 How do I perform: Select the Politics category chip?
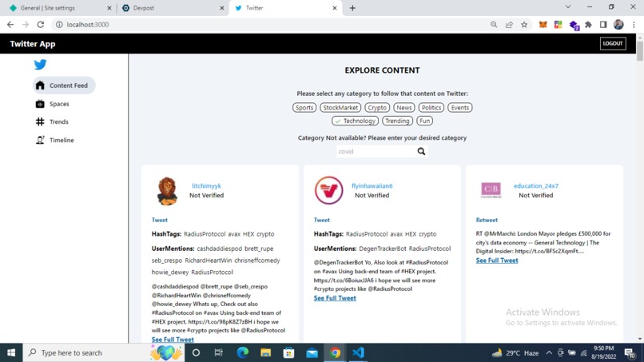point(431,108)
